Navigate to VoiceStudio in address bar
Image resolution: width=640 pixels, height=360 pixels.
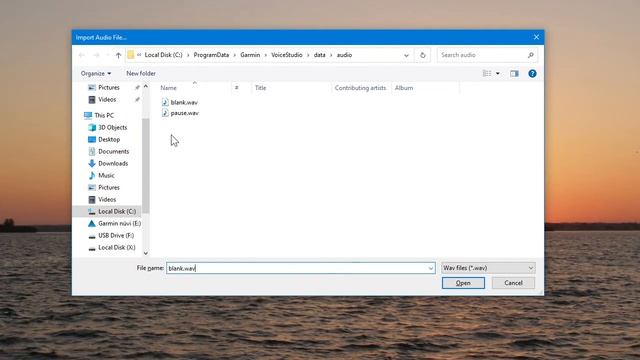tap(287, 55)
